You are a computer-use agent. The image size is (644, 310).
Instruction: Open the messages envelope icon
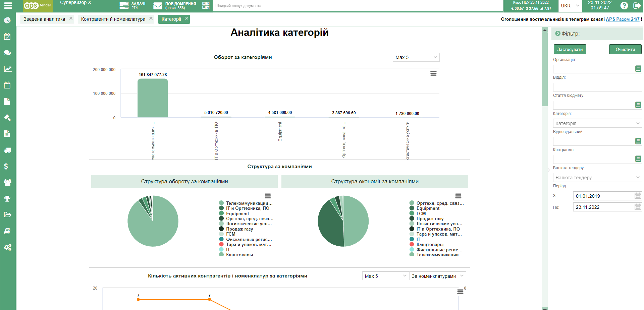[x=158, y=6]
